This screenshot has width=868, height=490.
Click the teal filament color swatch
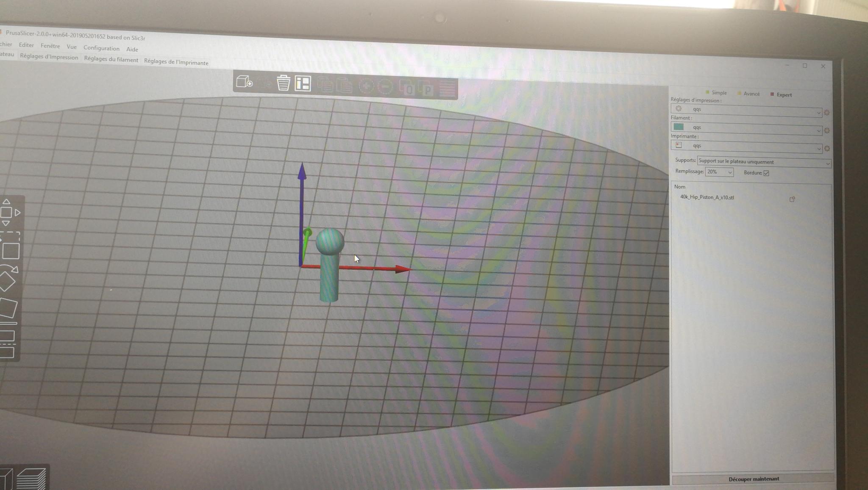pos(679,127)
